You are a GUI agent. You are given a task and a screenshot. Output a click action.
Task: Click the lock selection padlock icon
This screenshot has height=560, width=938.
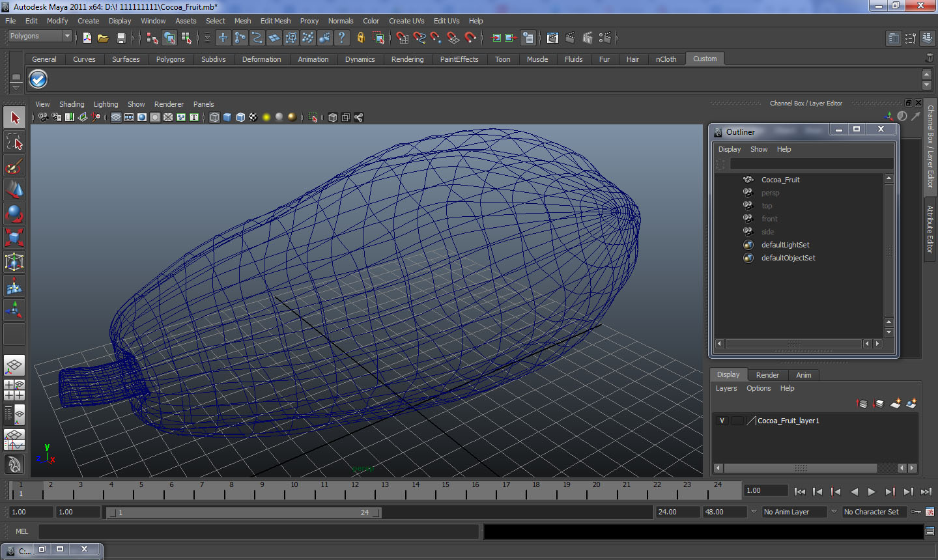(361, 38)
